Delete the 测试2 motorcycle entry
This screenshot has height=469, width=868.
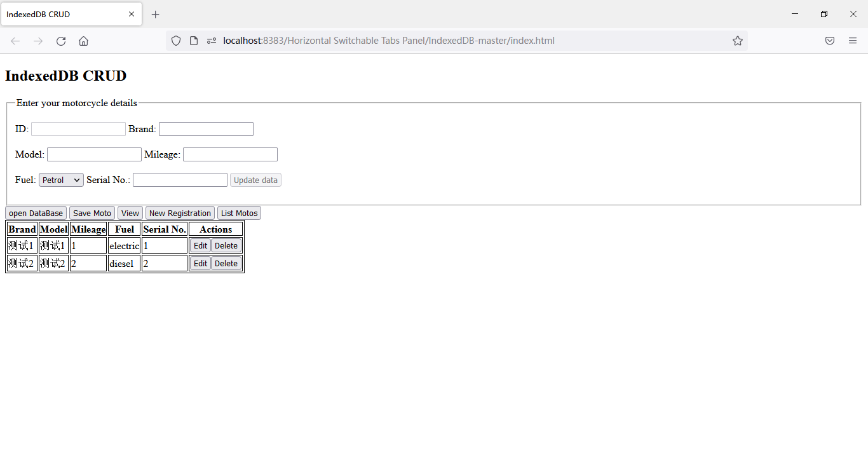pyautogui.click(x=226, y=262)
